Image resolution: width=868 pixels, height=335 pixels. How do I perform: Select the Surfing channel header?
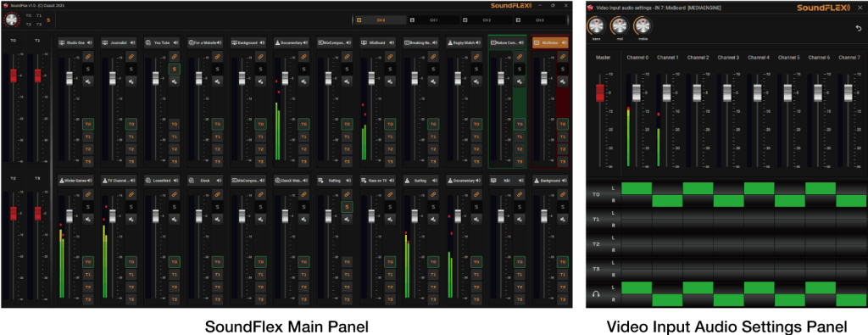click(421, 181)
